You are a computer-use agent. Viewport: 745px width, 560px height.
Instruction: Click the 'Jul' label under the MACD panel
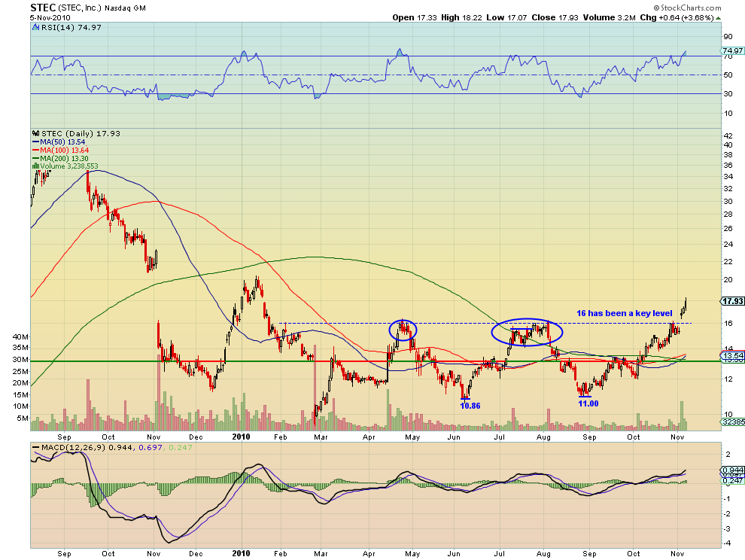coord(499,553)
